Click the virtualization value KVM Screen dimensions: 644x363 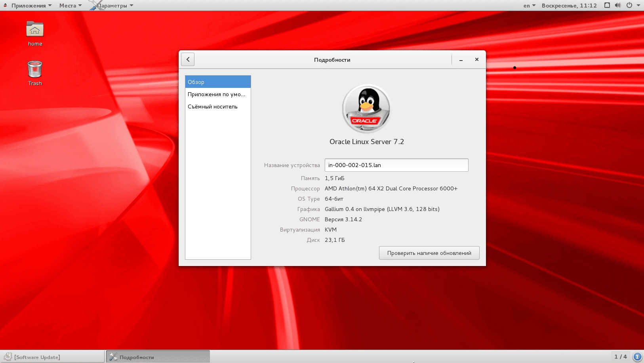click(x=331, y=230)
